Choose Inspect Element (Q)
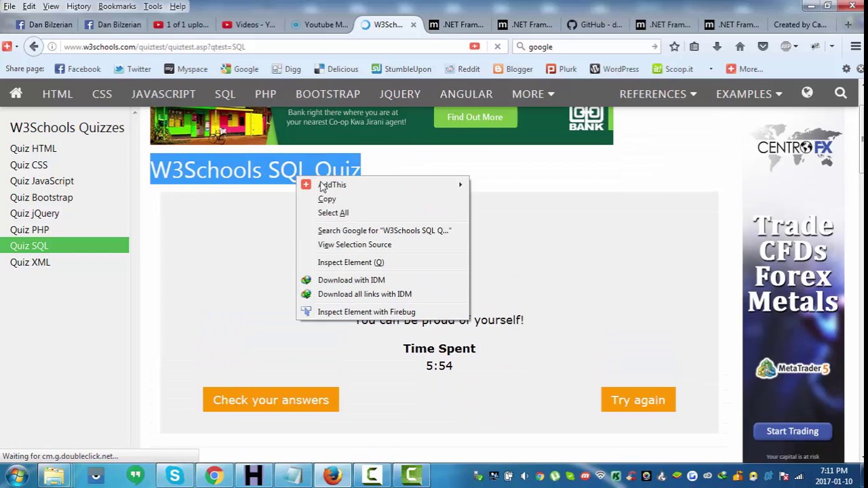This screenshot has height=488, width=868. coord(383,262)
